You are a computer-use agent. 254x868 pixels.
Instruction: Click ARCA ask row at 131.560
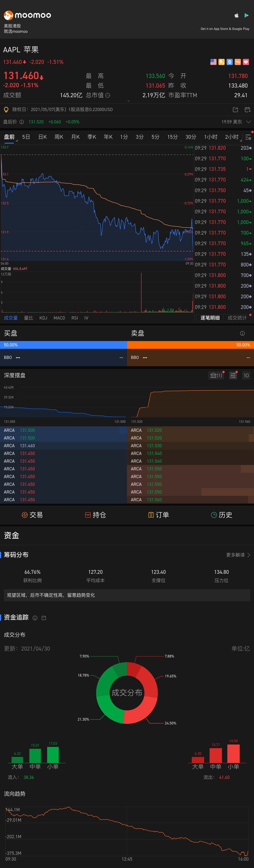pos(191,500)
